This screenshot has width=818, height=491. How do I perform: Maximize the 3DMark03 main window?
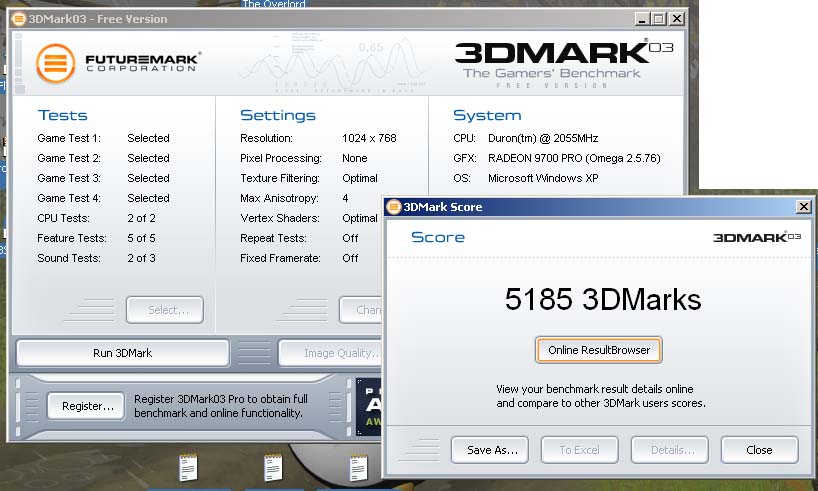(659, 19)
